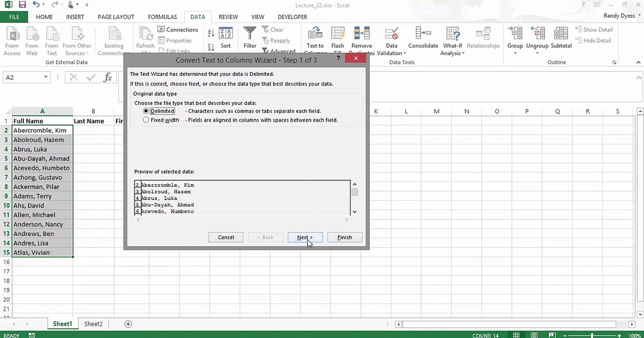This screenshot has height=338, width=644.
Task: Open the Group dropdown arrow
Action: tap(515, 53)
